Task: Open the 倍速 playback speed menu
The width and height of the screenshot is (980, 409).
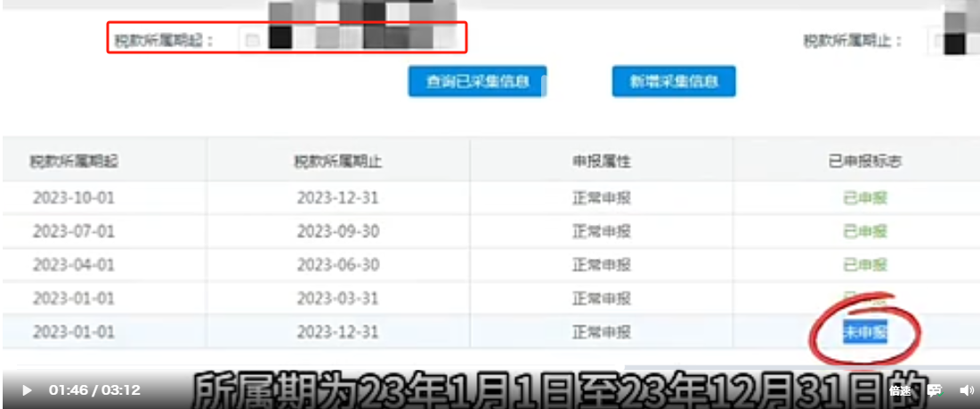Action: coord(900,390)
